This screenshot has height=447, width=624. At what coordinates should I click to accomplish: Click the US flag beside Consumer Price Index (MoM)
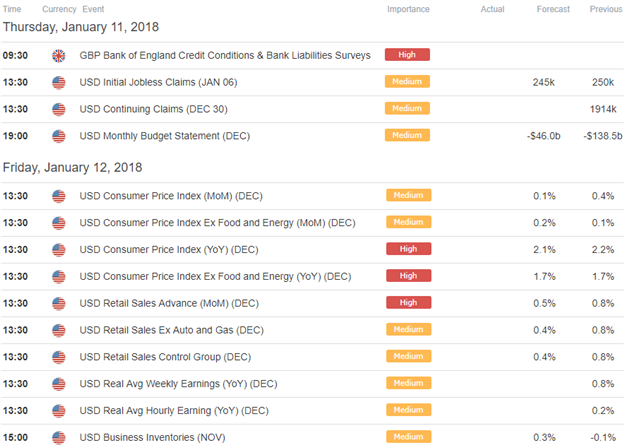click(59, 196)
